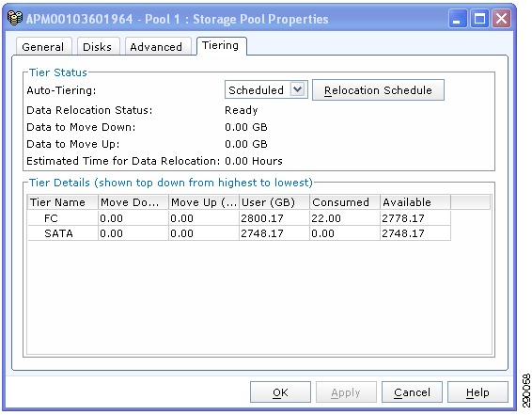Click the User (GB) column header
Screen dimensions: 532x415
[x=274, y=202]
